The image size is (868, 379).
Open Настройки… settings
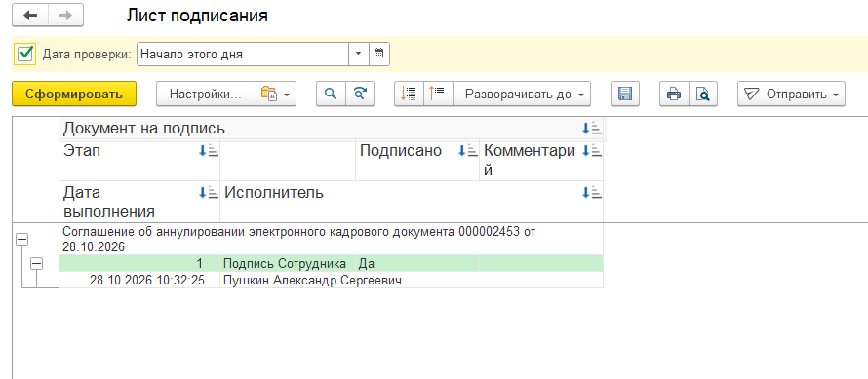point(206,95)
